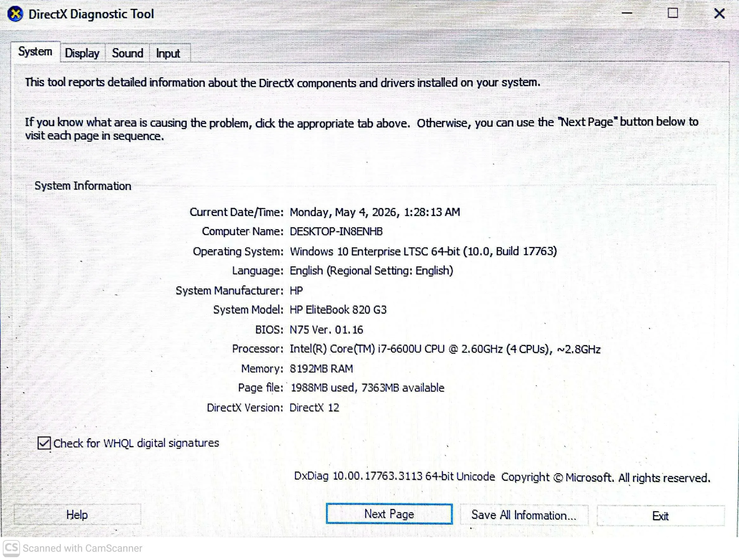Open the Display tab

82,53
